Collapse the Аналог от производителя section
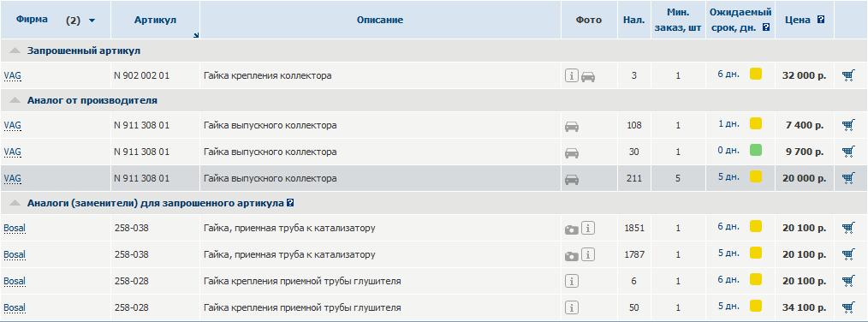Image resolution: width=868 pixels, height=322 pixels. tap(15, 100)
